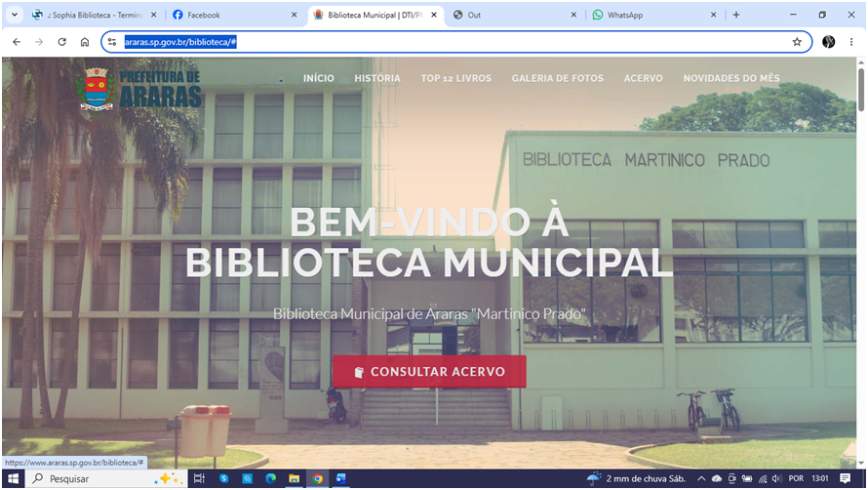Close the WhatsApp tab
This screenshot has width=868, height=490.
coord(714,15)
